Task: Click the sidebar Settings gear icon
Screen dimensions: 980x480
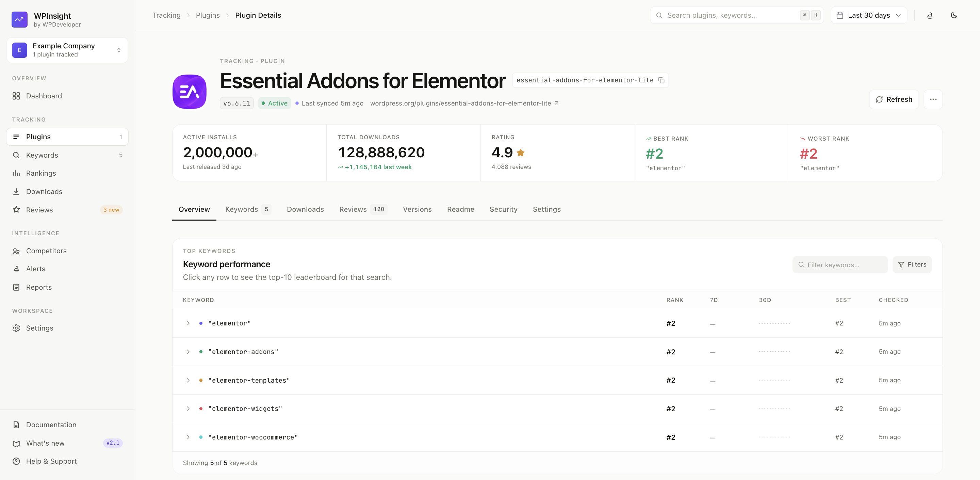Action: pyautogui.click(x=16, y=328)
